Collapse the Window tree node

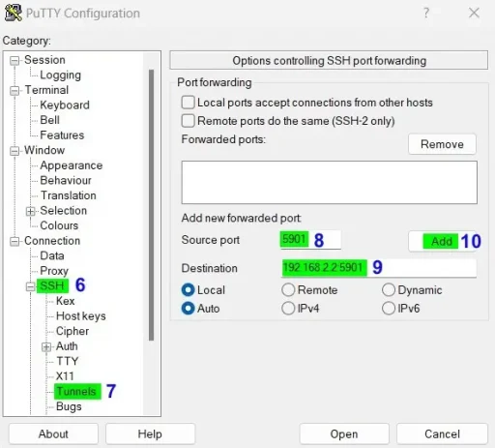pyautogui.click(x=15, y=151)
